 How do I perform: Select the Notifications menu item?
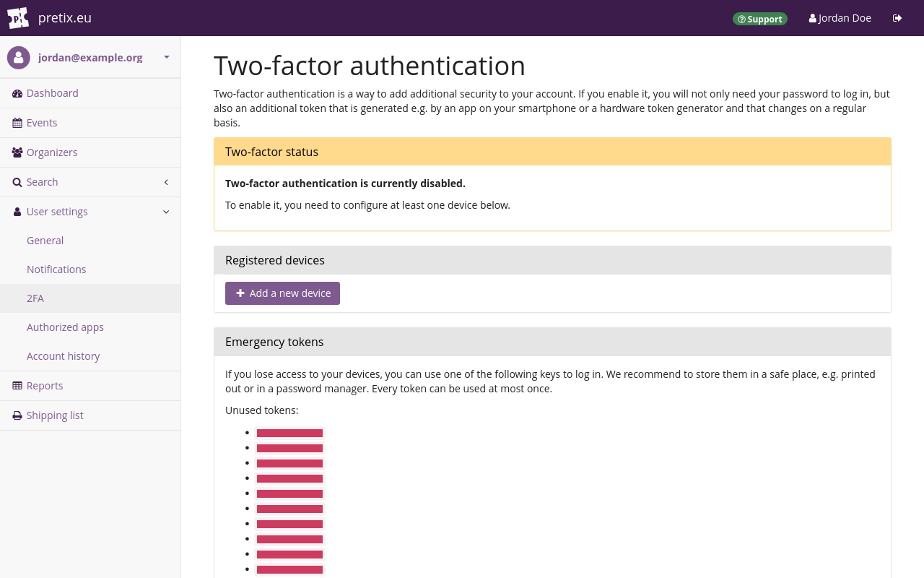pyautogui.click(x=56, y=269)
